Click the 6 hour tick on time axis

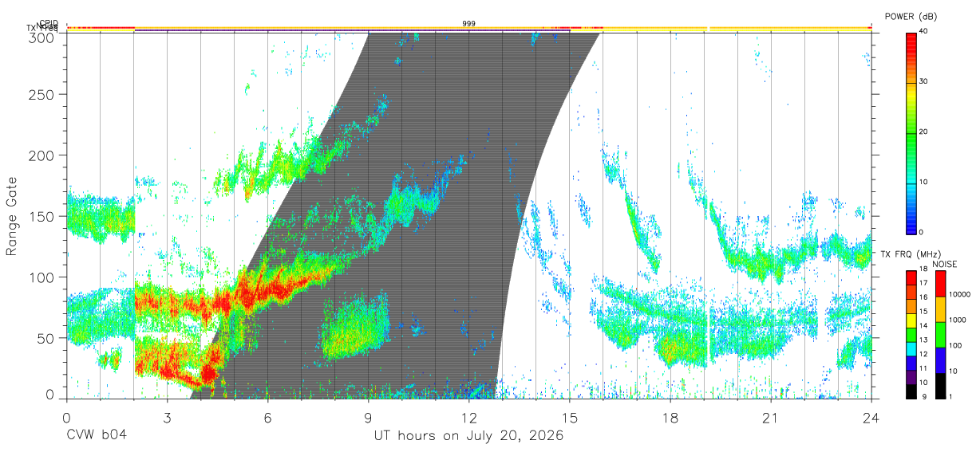tap(267, 419)
